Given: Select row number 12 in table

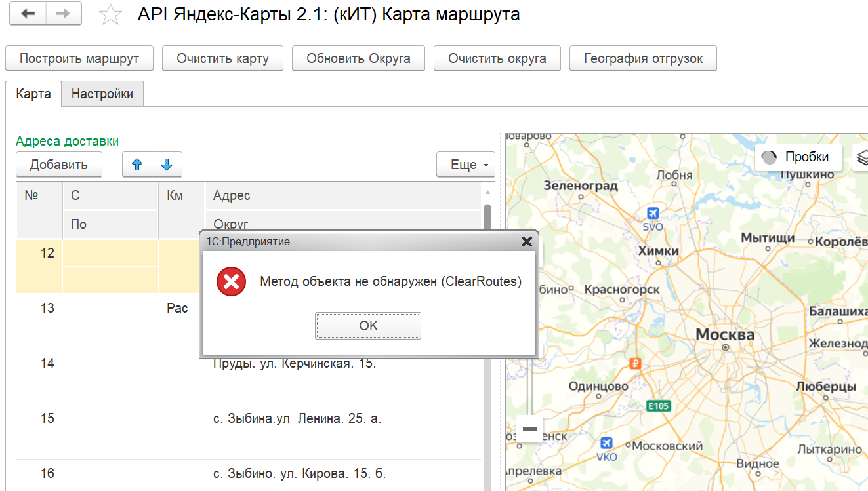Looking at the screenshot, I should tap(47, 253).
